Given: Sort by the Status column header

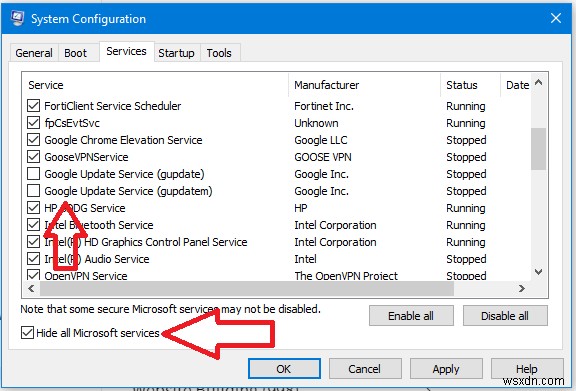Looking at the screenshot, I should [471, 85].
